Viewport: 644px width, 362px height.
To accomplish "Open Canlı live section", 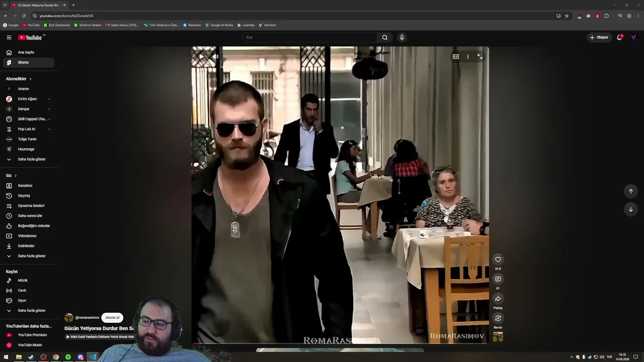I will coord(28,291).
